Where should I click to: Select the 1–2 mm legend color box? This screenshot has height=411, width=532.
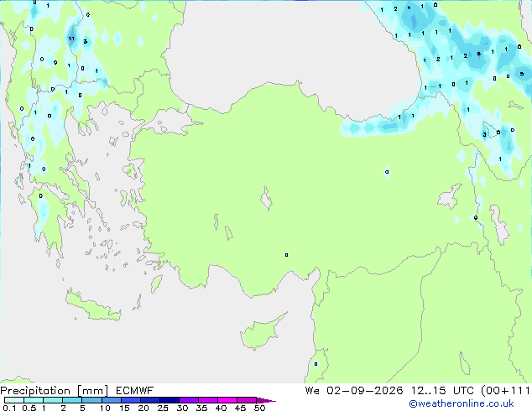53,400
